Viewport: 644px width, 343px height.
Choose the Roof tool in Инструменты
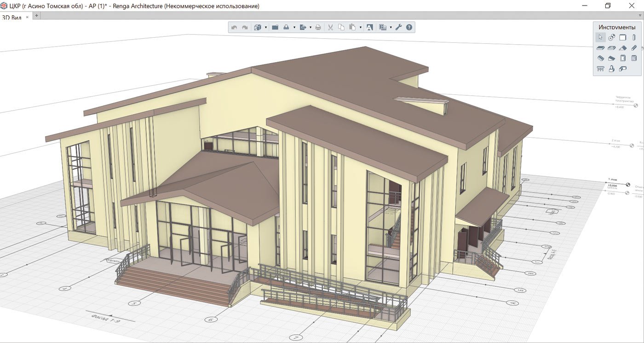tap(623, 48)
